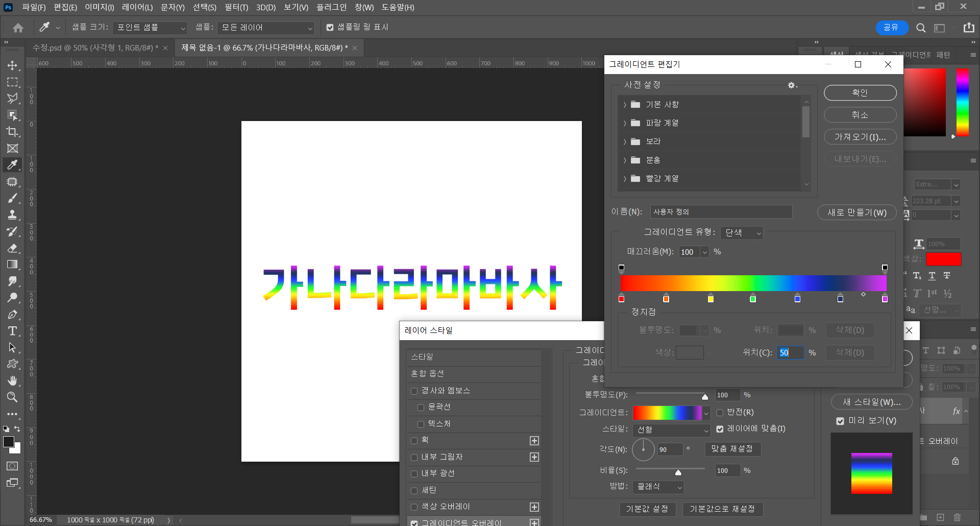Select the Eyedropper tool in toolbox
The image size is (980, 526).
pos(12,165)
